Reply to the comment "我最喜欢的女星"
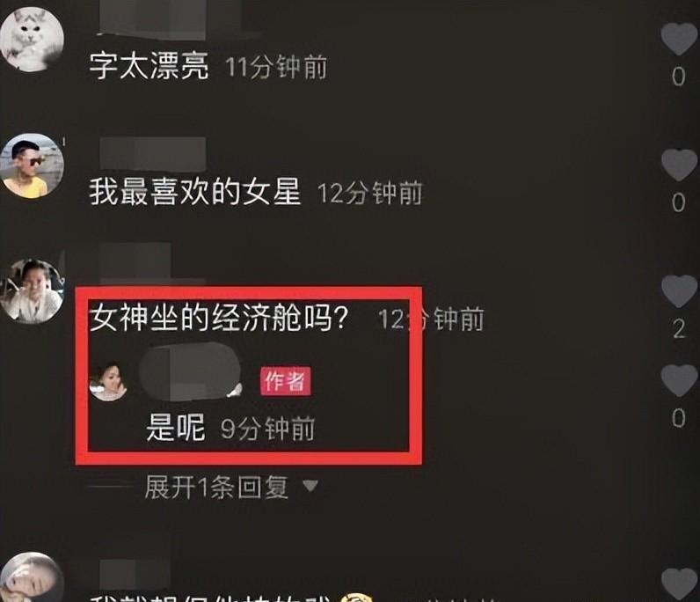The image size is (700, 602). (x=195, y=192)
